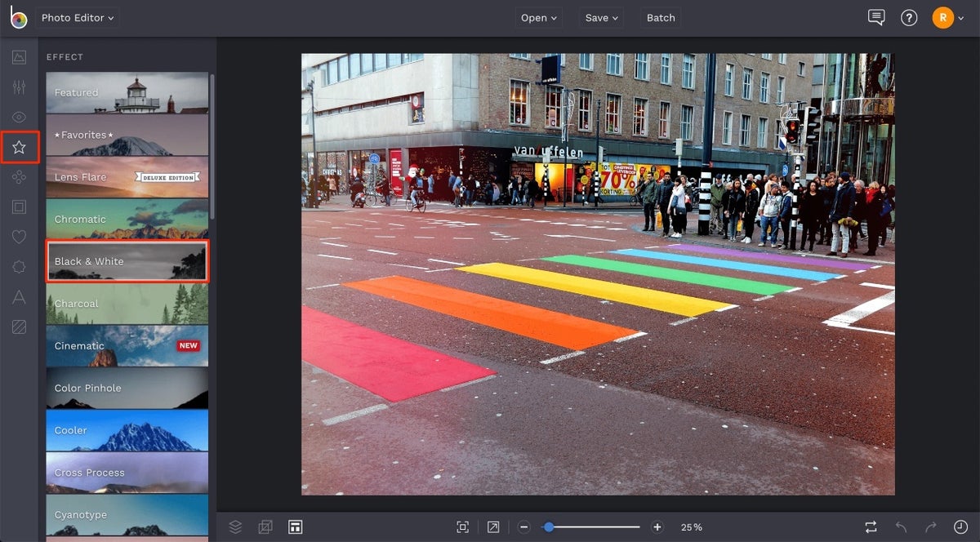Image resolution: width=980 pixels, height=542 pixels.
Task: Select the Cinematic effect thumbnail
Action: 127,345
